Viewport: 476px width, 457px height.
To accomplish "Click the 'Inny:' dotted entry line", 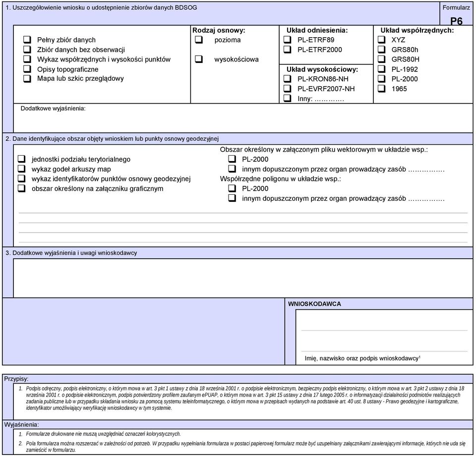I will (x=329, y=99).
